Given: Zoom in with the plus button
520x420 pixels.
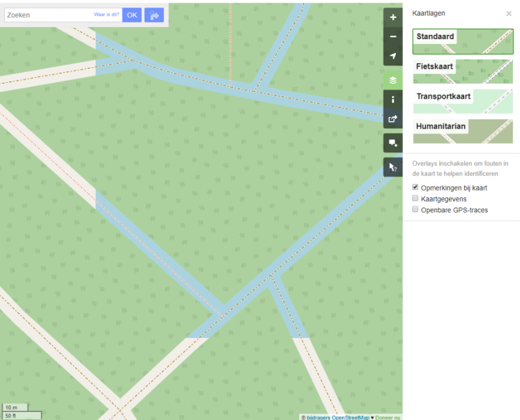Looking at the screenshot, I should [393, 17].
